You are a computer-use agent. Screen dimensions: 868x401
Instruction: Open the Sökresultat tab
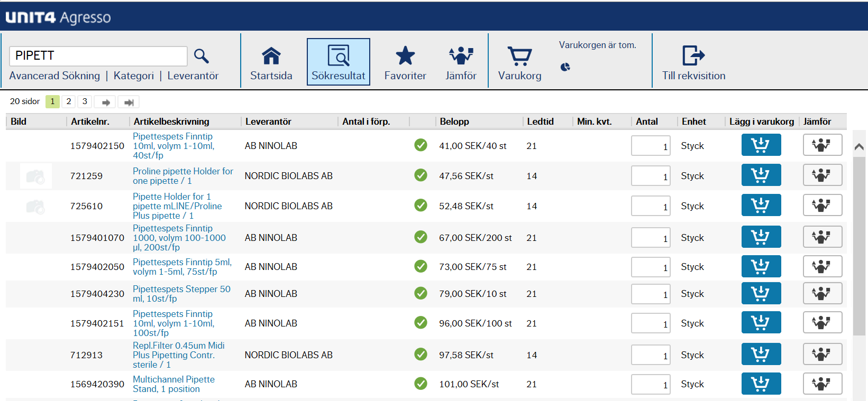[339, 62]
